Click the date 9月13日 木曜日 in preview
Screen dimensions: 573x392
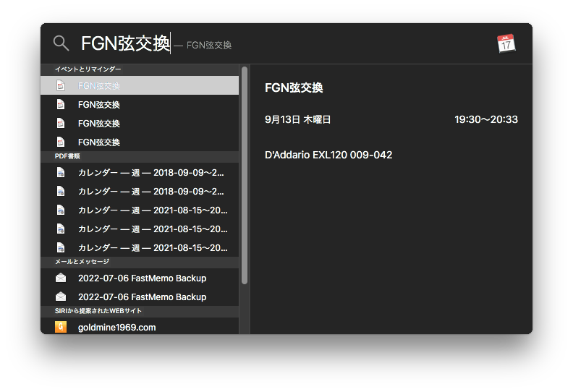297,119
